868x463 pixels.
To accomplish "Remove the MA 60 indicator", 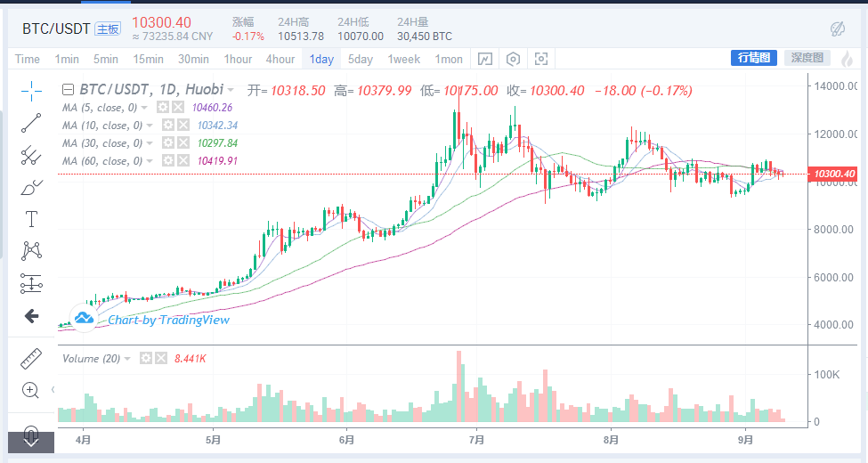I will click(183, 160).
